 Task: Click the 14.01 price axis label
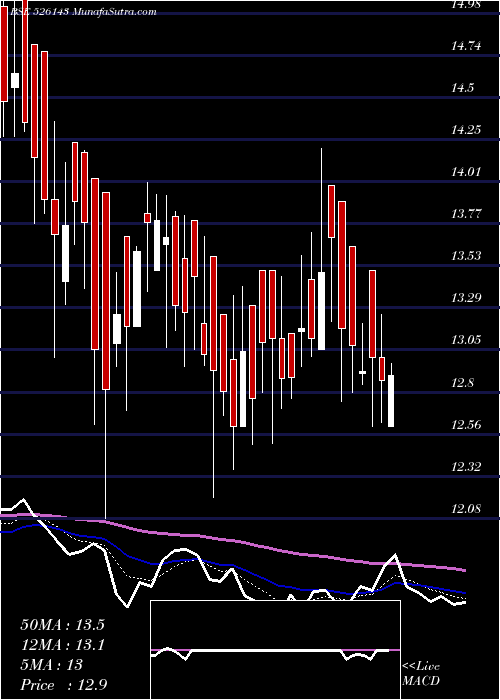467,172
